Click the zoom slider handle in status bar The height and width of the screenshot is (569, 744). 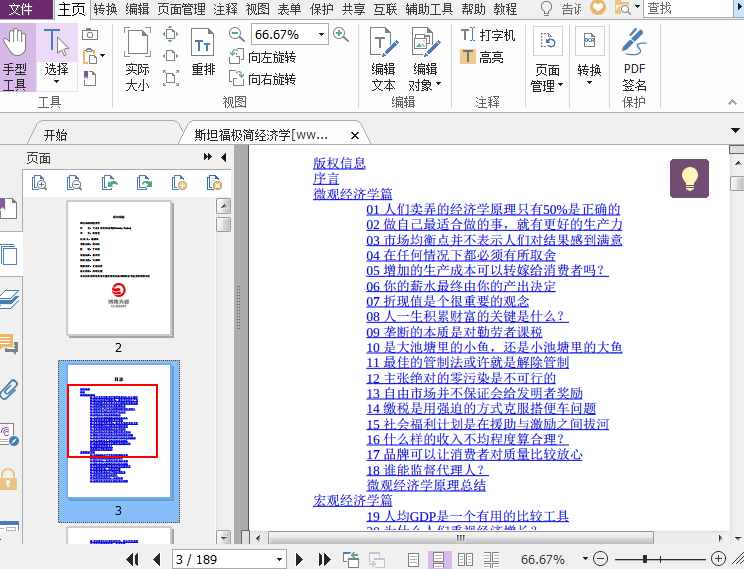tap(645, 559)
